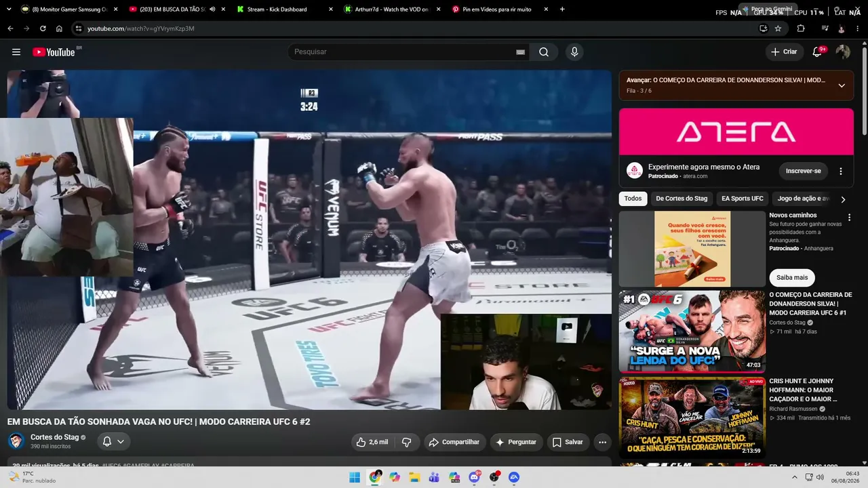The width and height of the screenshot is (868, 488).
Task: Show hidden system tray icons
Action: (x=795, y=477)
